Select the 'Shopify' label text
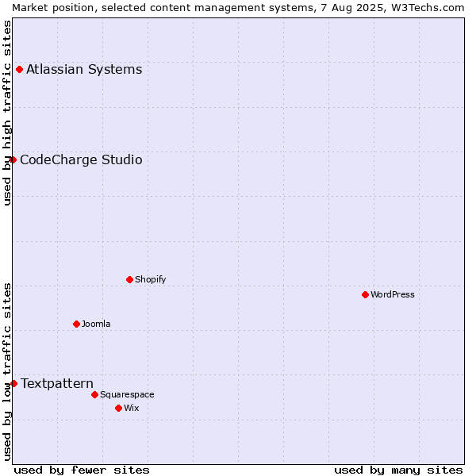476x476 pixels. [x=150, y=279]
